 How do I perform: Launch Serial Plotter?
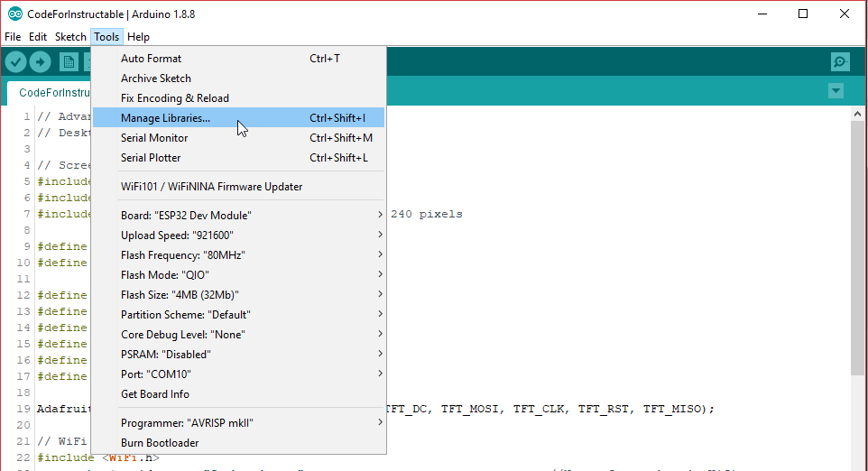tap(238, 158)
